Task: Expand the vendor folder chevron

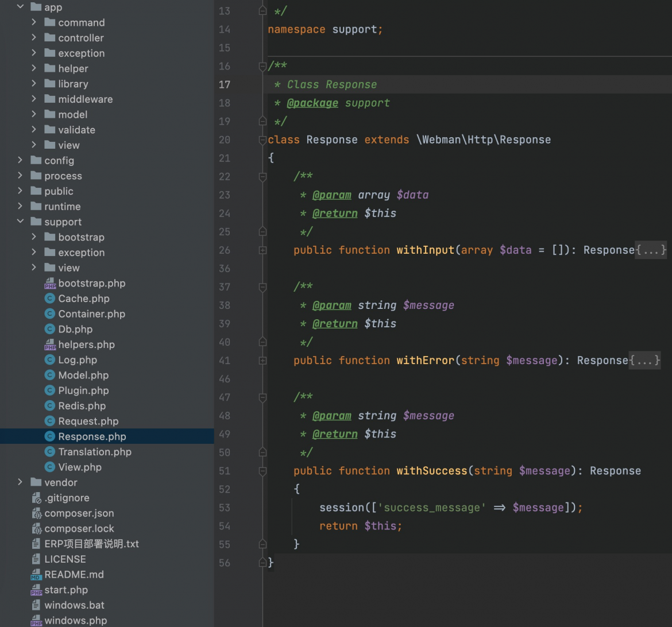Action: (x=20, y=482)
